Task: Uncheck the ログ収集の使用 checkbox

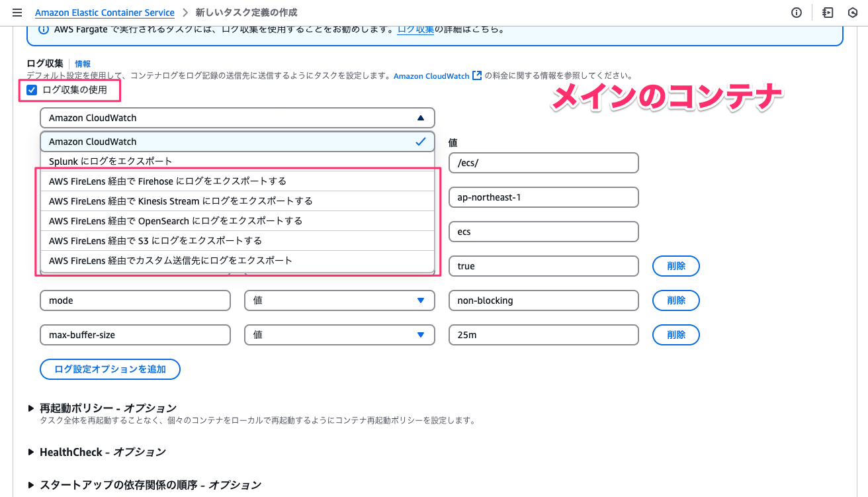Action: coord(31,90)
